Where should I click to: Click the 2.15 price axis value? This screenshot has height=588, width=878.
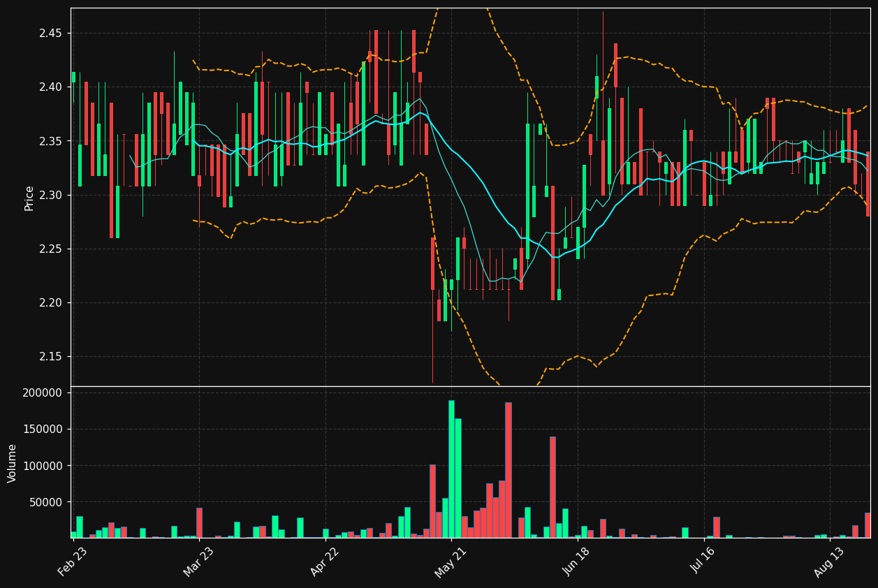point(51,357)
